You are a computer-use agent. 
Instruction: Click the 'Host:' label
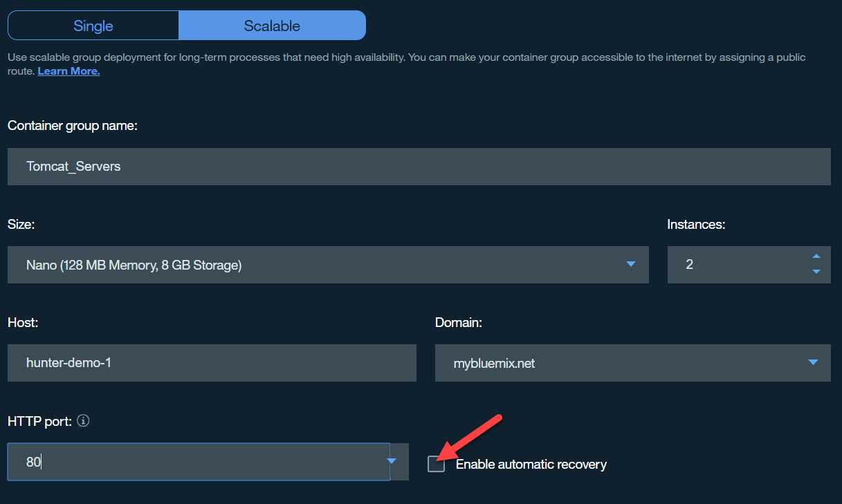click(23, 322)
